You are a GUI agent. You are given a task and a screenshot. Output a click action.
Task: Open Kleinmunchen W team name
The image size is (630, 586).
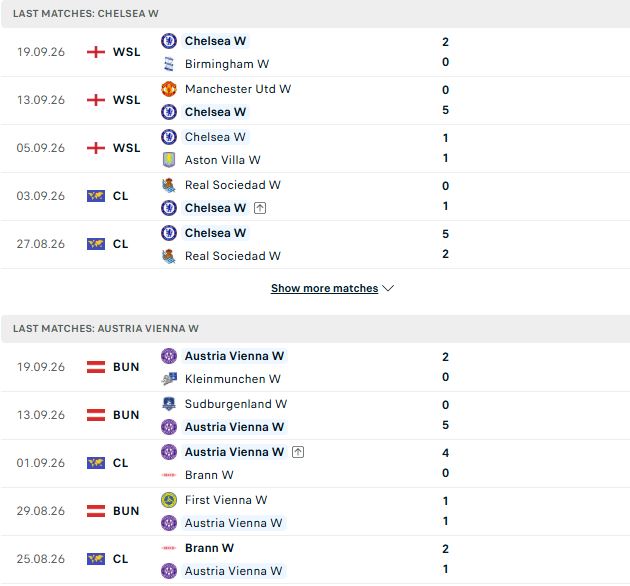(233, 379)
